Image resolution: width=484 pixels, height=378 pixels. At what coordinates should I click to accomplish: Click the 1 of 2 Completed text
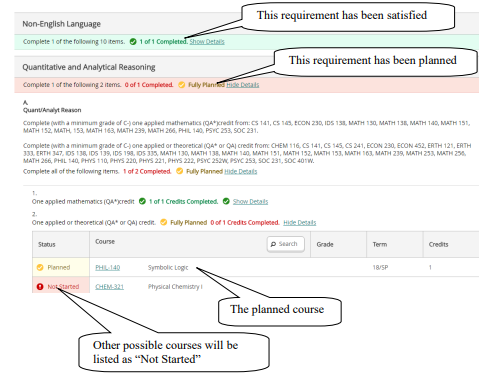pos(147,172)
